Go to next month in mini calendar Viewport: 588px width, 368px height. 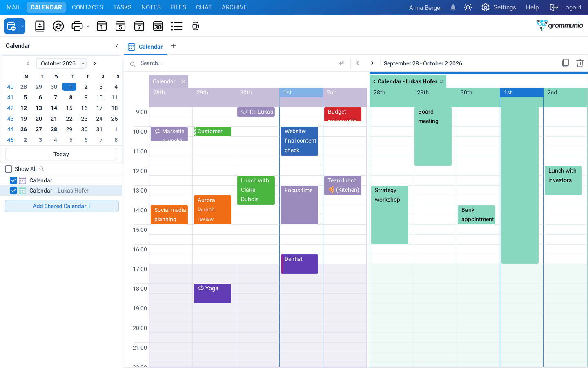pyautogui.click(x=95, y=63)
